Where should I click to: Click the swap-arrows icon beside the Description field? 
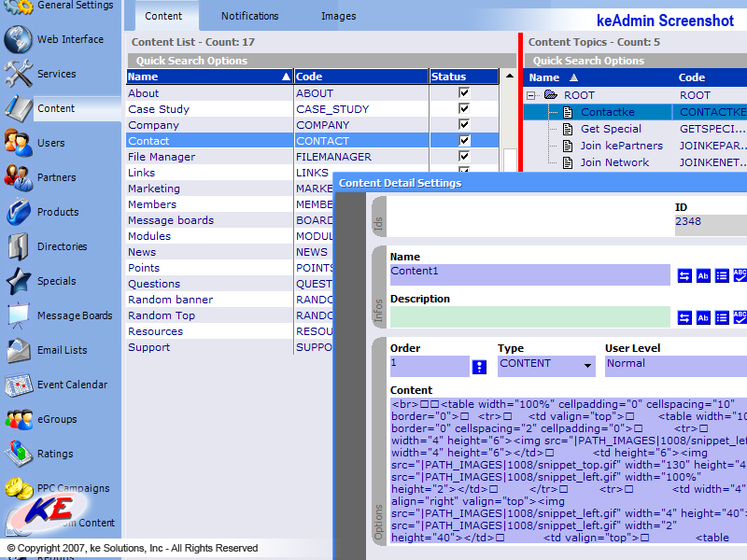coord(684,317)
